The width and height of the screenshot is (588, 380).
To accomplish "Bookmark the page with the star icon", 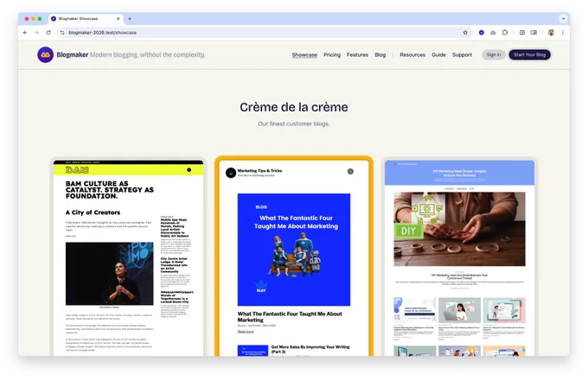I will 465,33.
